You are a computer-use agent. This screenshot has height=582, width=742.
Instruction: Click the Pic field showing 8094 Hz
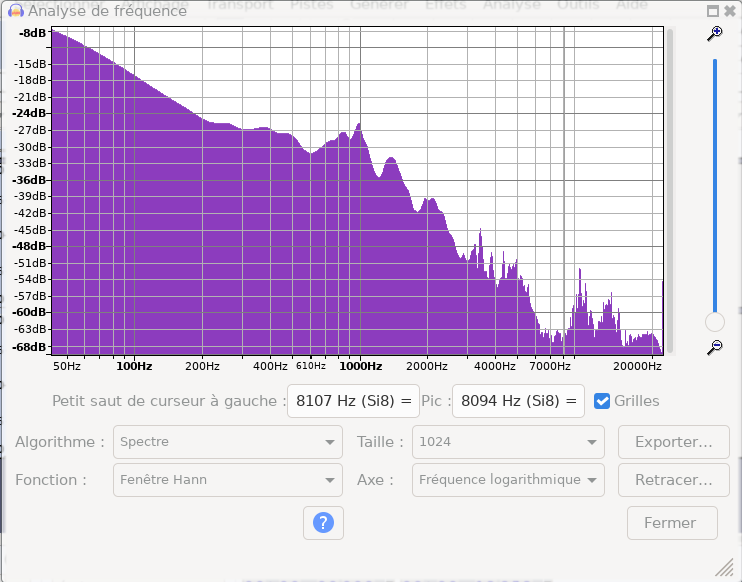click(x=518, y=401)
